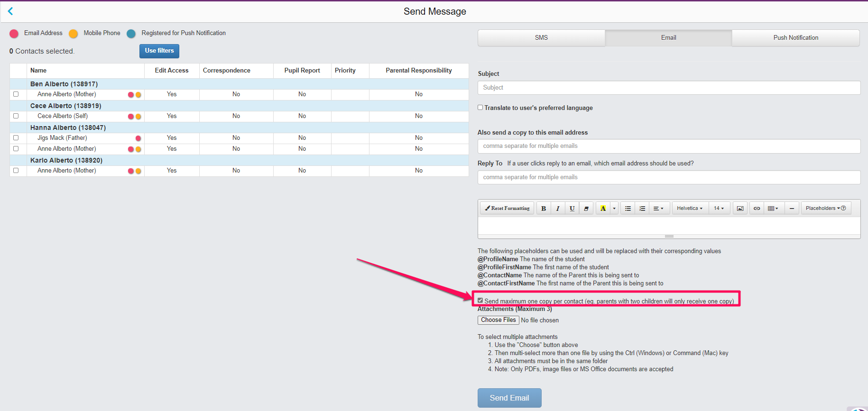Uncheck Send maximum one copy per contact

click(x=480, y=301)
